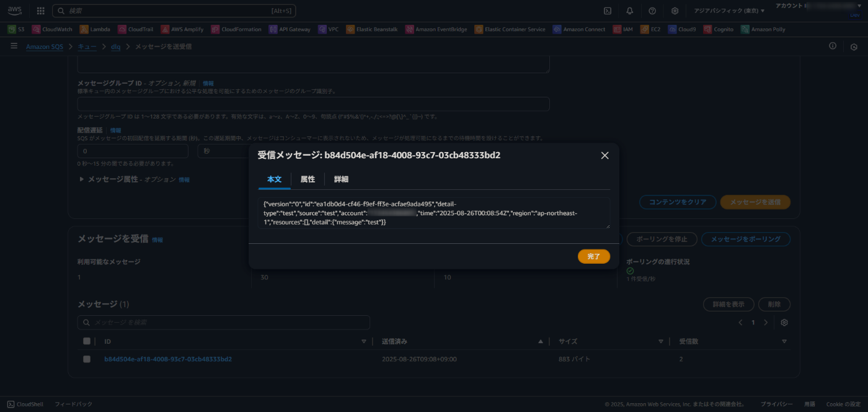Open Amazon Connect favorite shortcut
868x412 pixels.
[579, 29]
